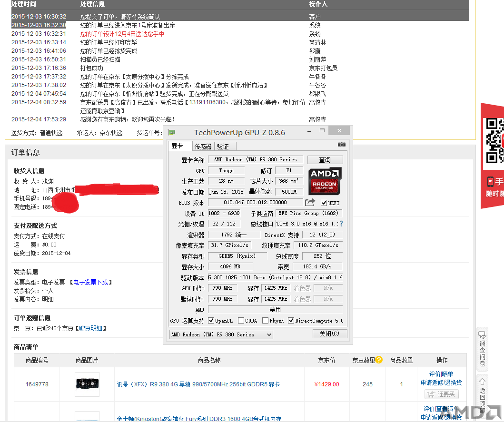
Task: Click the 查询 lookup button
Action: pyautogui.click(x=325, y=160)
